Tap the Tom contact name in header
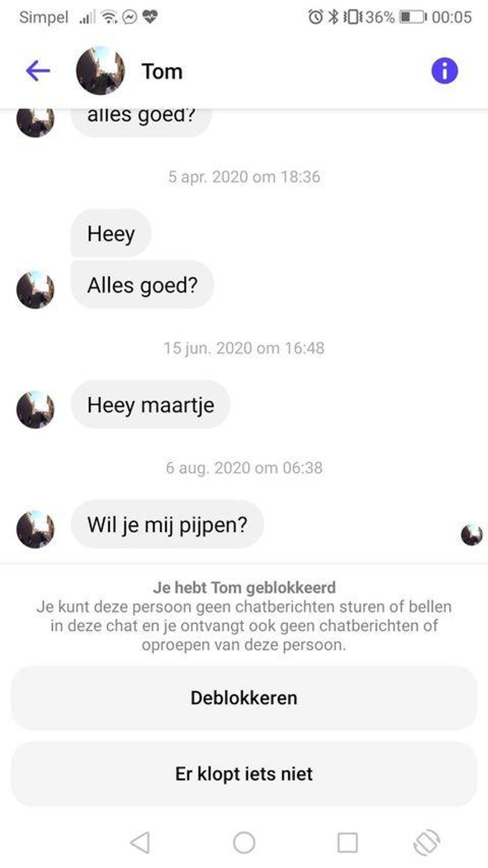The height and width of the screenshot is (868, 488). pyautogui.click(x=162, y=72)
